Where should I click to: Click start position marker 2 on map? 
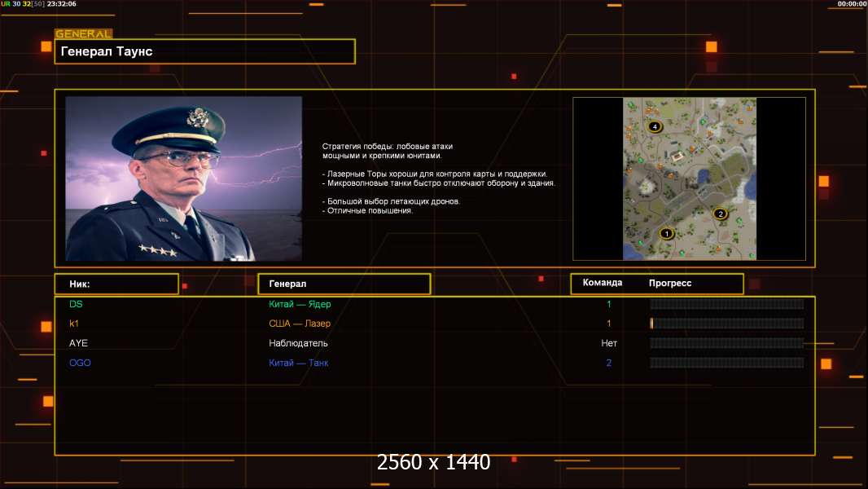[720, 214]
